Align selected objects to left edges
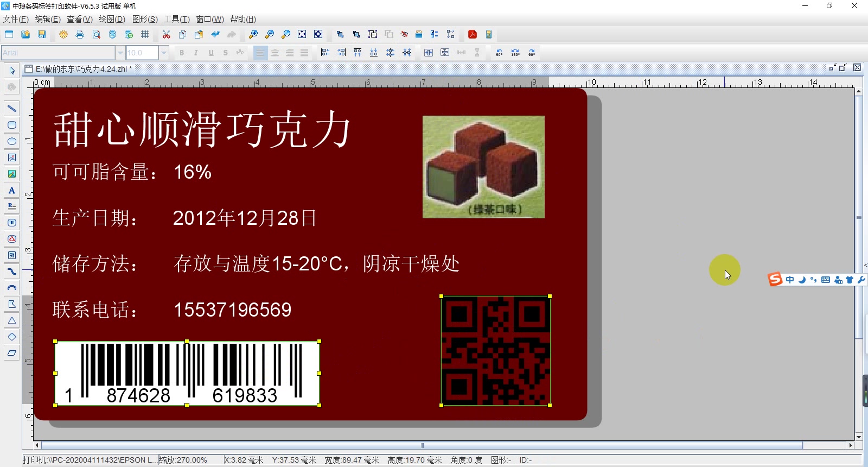Viewport: 868px width, 467px height. pos(325,53)
